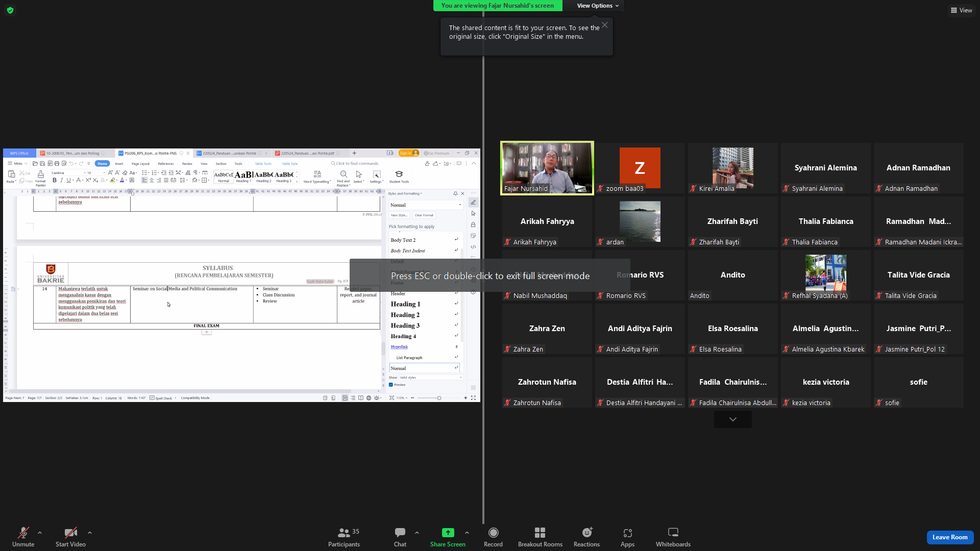Open the Zoom Apps icon

[627, 533]
